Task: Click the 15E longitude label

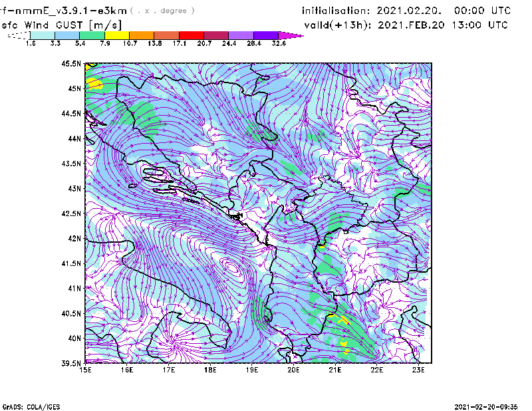Action: pos(85,370)
